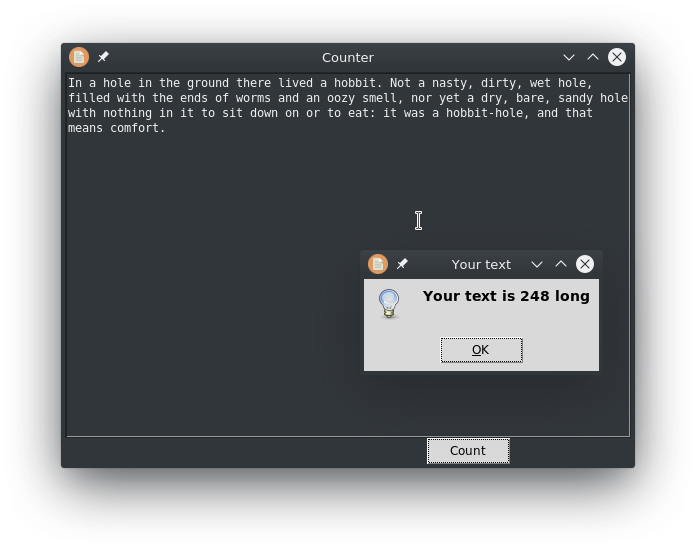Pin the Counter window with the pin icon

point(103,57)
